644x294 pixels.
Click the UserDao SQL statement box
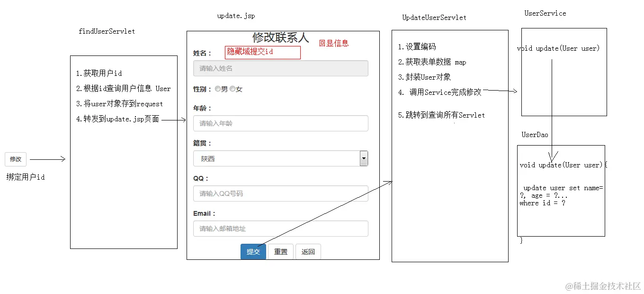coord(561,190)
